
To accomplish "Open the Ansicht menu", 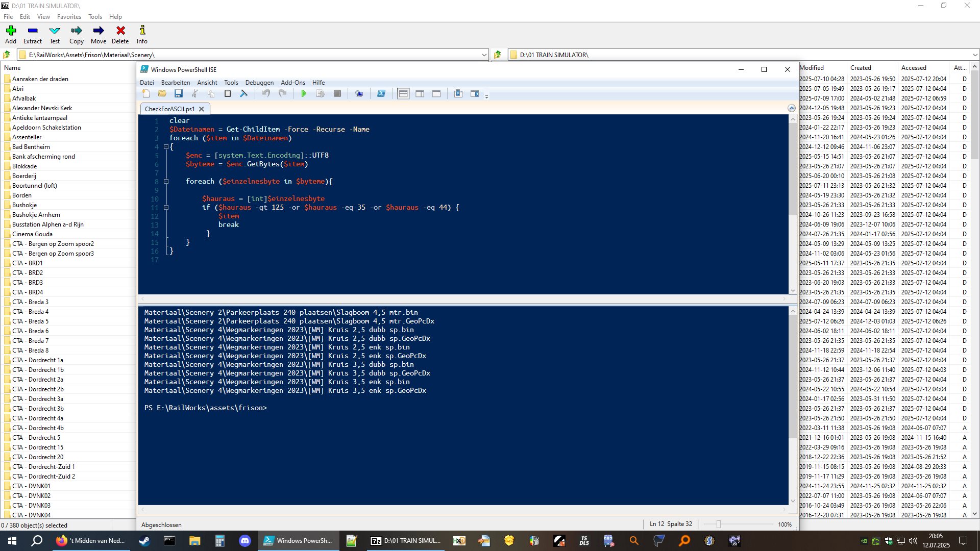I will [207, 83].
